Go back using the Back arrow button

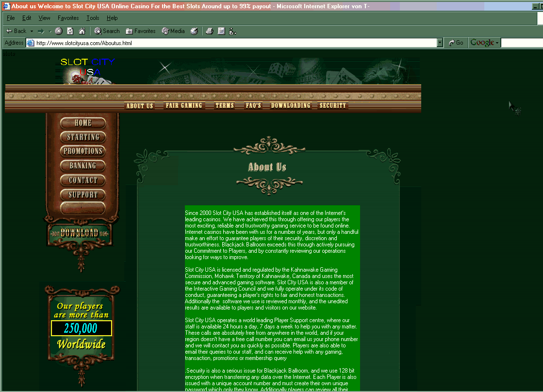coord(16,31)
